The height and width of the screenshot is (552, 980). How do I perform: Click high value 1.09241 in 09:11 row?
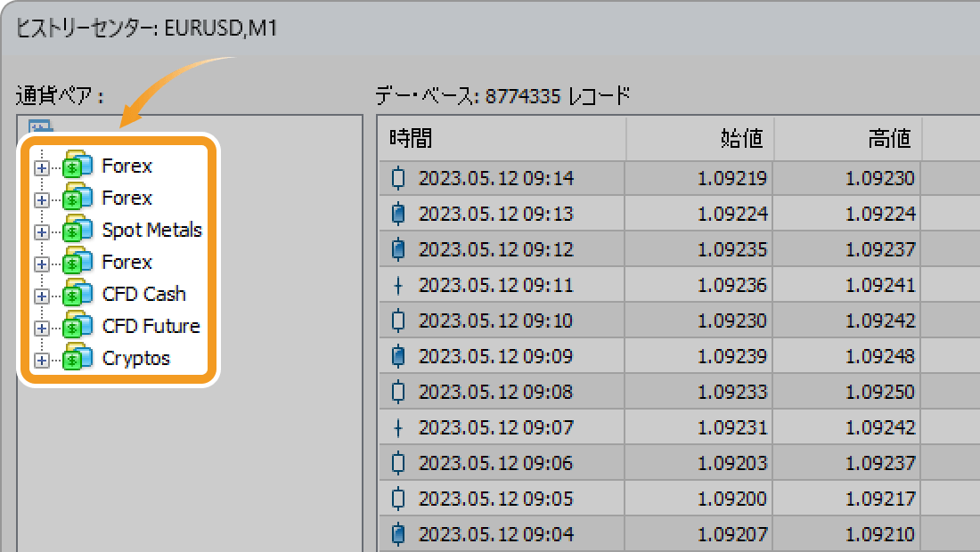point(880,286)
